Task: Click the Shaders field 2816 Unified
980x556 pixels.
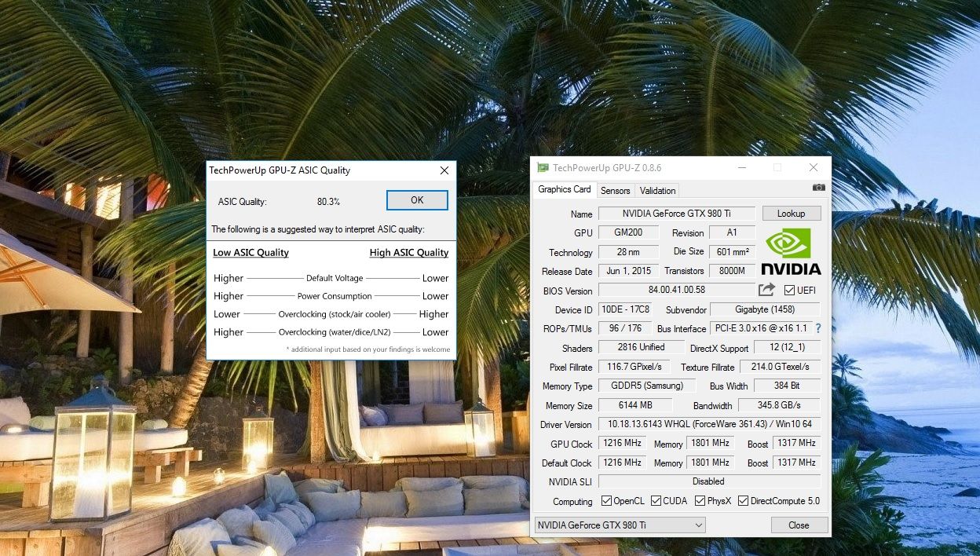Action: click(641, 347)
